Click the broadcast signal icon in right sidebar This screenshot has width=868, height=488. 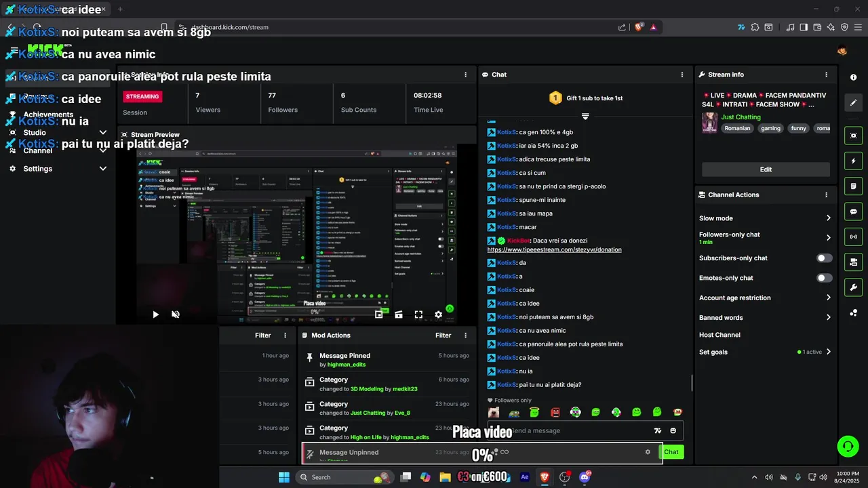pyautogui.click(x=853, y=237)
